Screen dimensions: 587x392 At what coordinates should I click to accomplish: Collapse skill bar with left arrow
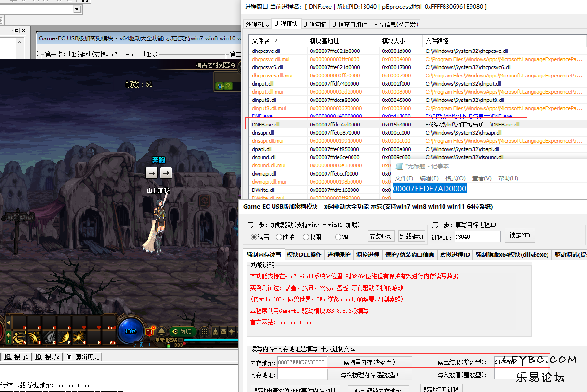point(8,323)
